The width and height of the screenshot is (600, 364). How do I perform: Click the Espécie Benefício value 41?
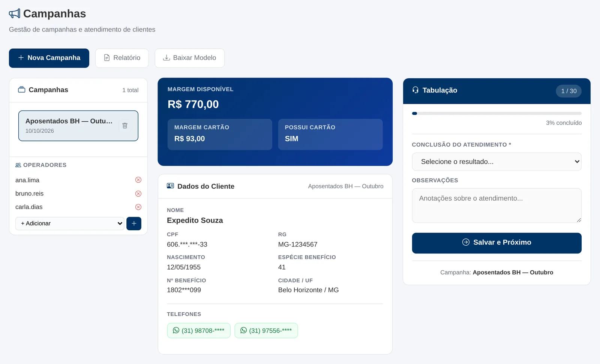point(282,267)
